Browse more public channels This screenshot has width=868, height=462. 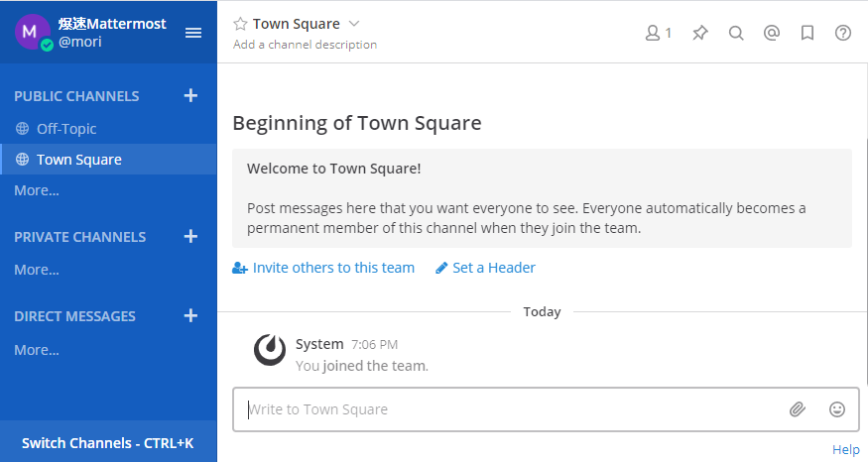(x=37, y=190)
